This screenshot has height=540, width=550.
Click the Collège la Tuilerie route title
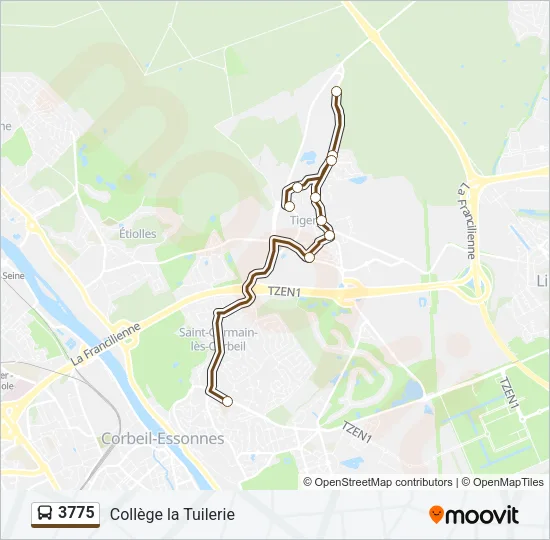pos(172,515)
